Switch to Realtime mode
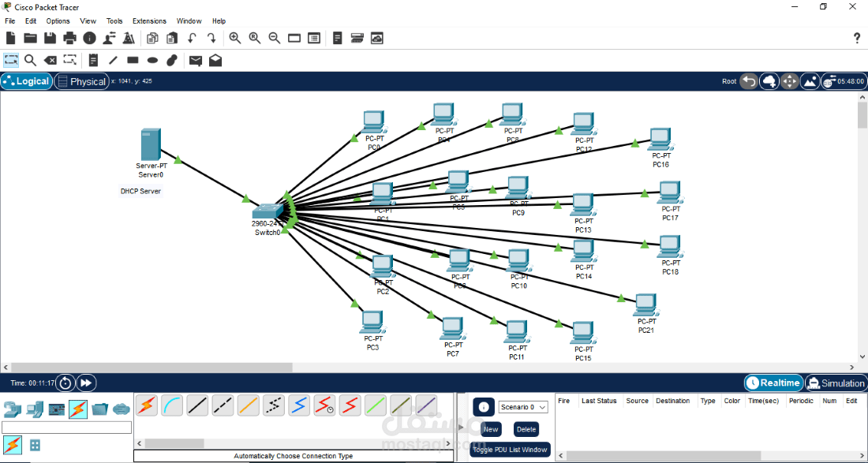This screenshot has height=463, width=868. point(773,383)
